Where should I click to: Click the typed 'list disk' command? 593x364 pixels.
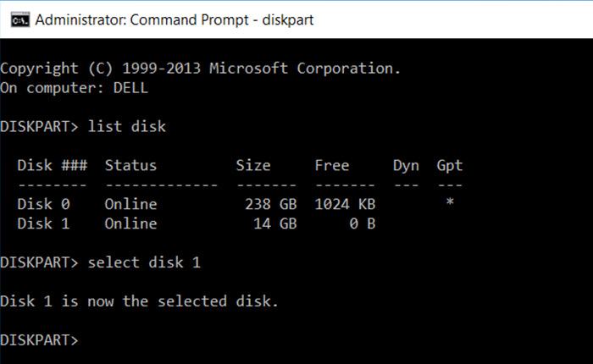pyautogui.click(x=127, y=127)
